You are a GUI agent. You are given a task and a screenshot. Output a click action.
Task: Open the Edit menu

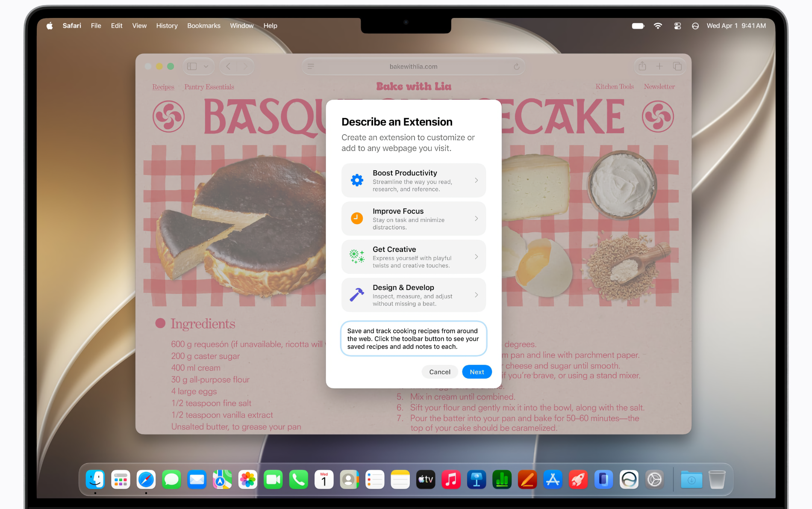117,26
